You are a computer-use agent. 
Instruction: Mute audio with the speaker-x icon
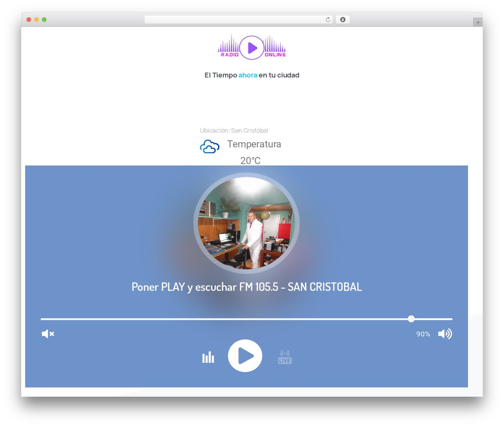point(48,334)
